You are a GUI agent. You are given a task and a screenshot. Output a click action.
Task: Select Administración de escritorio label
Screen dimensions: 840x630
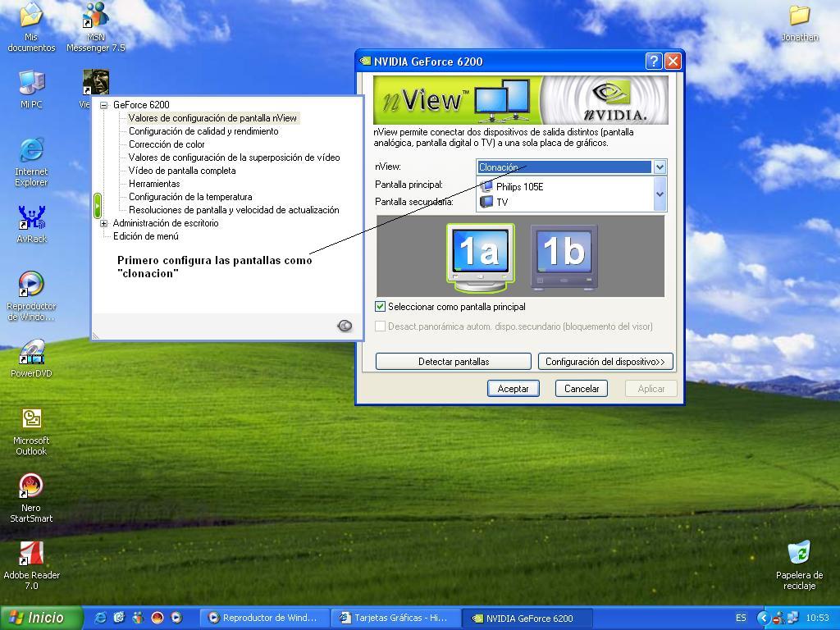click(166, 223)
